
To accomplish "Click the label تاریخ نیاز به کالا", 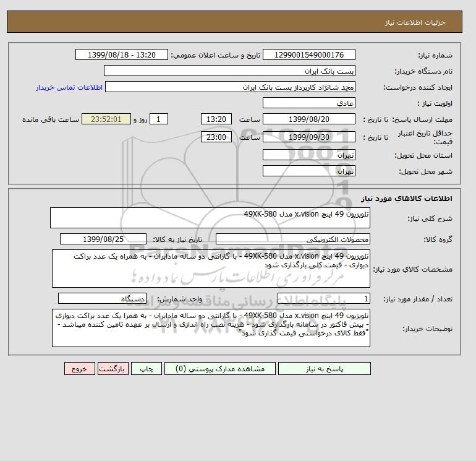I will point(177,239).
